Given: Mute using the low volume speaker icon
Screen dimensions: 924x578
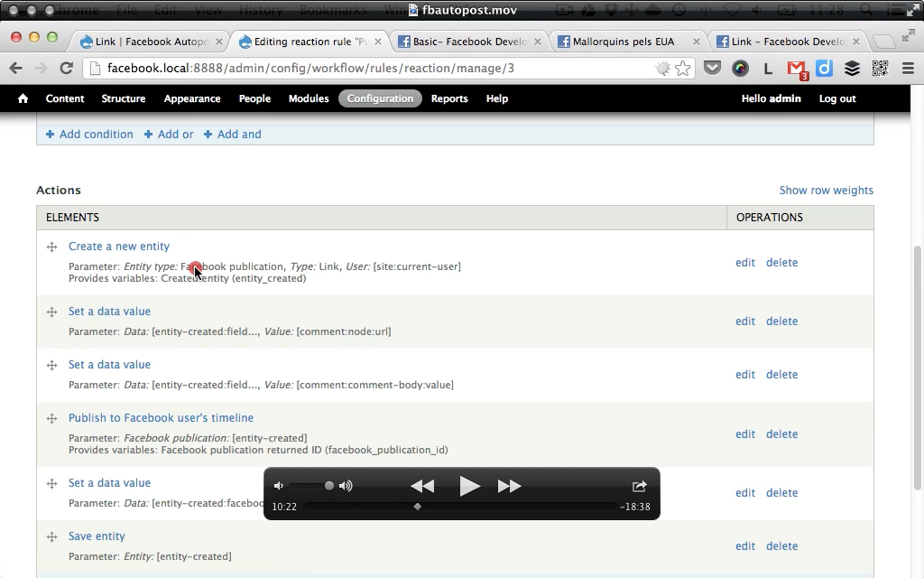Looking at the screenshot, I should [279, 486].
